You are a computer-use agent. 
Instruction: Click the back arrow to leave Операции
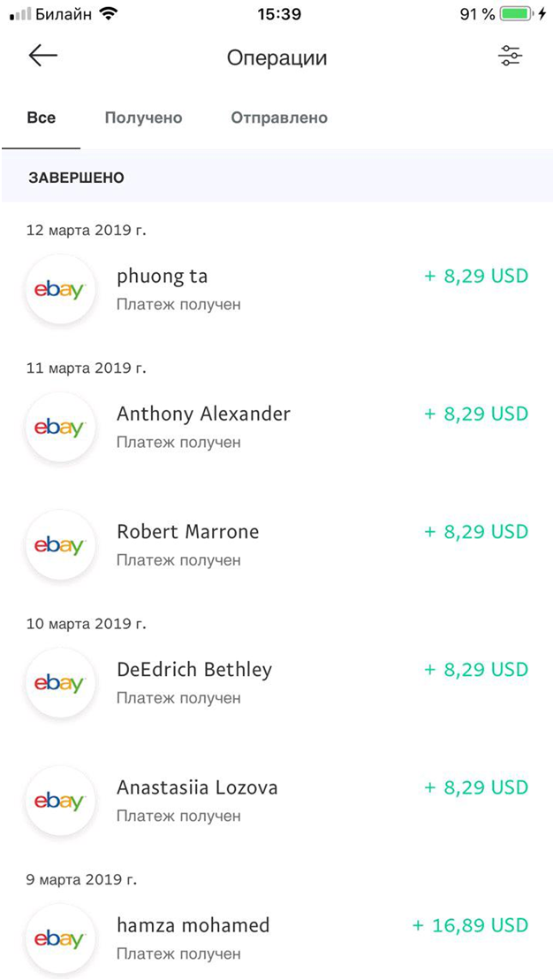(42, 57)
